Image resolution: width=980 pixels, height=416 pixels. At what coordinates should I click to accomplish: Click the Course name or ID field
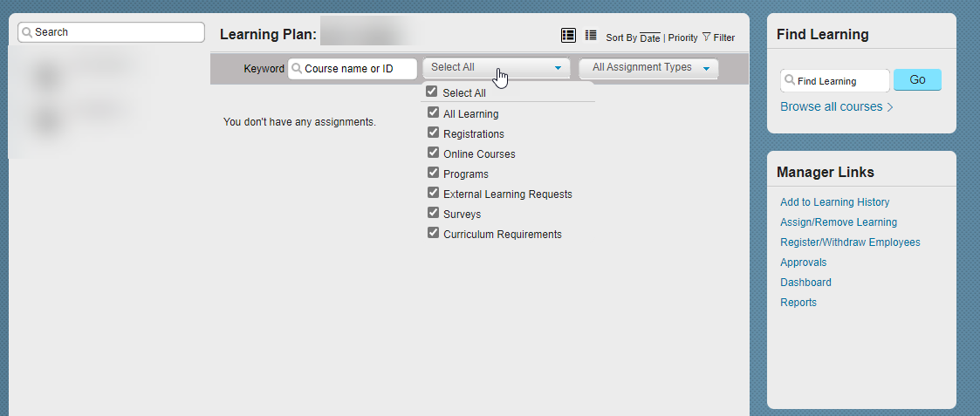coord(353,69)
